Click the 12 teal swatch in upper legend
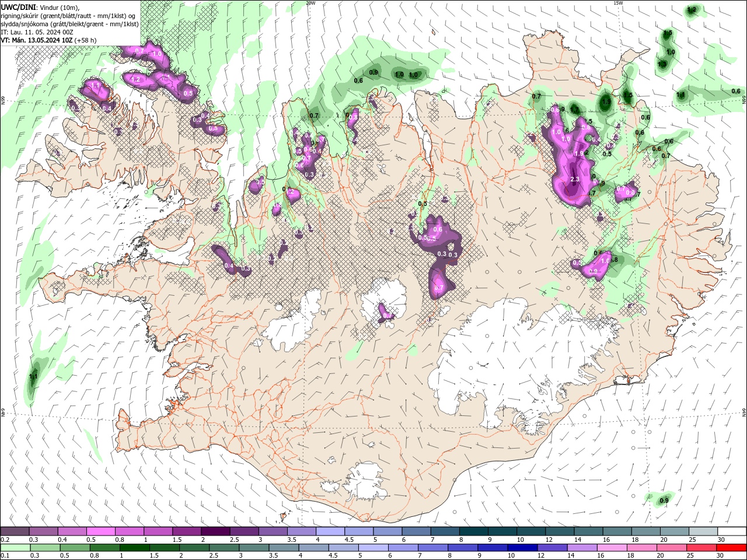 pos(560,531)
